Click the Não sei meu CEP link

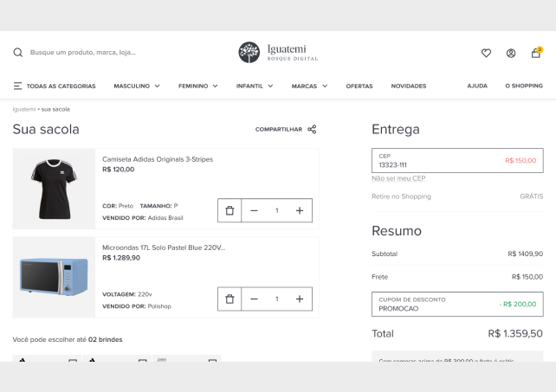[x=398, y=178]
